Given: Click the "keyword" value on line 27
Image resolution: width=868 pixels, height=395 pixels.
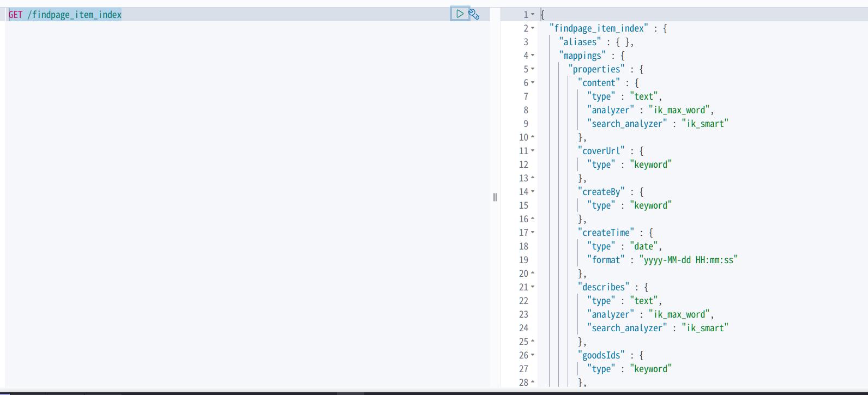Looking at the screenshot, I should 651,369.
